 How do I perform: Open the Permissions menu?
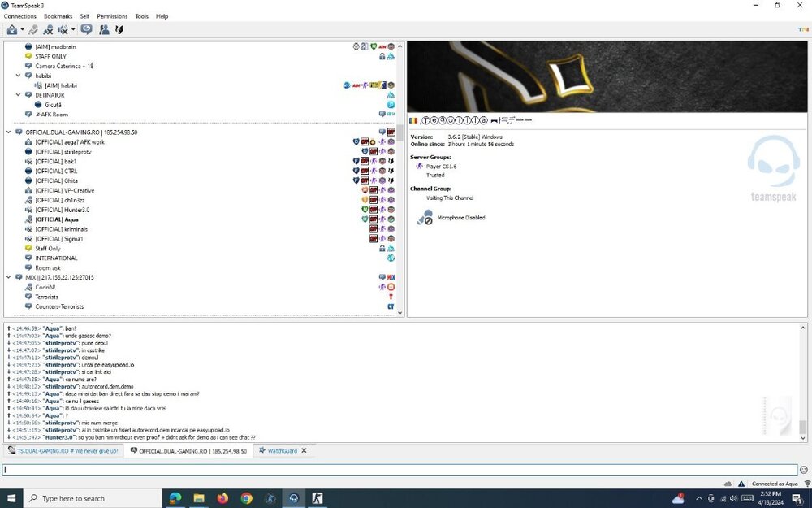point(112,16)
